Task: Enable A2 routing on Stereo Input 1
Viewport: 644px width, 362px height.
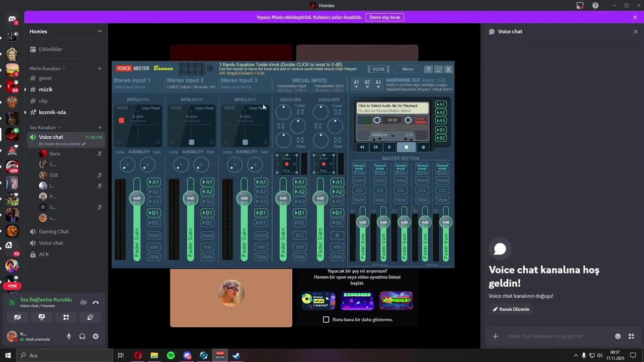Action: 153,192
